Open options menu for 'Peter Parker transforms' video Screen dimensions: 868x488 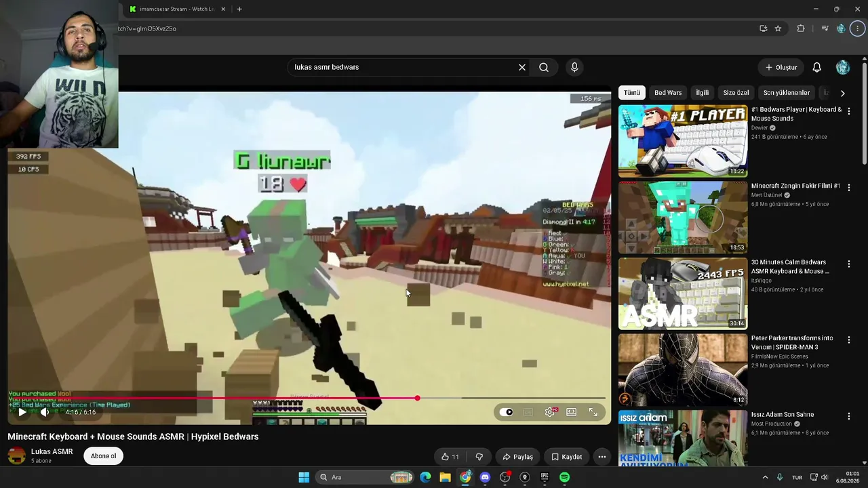point(848,340)
